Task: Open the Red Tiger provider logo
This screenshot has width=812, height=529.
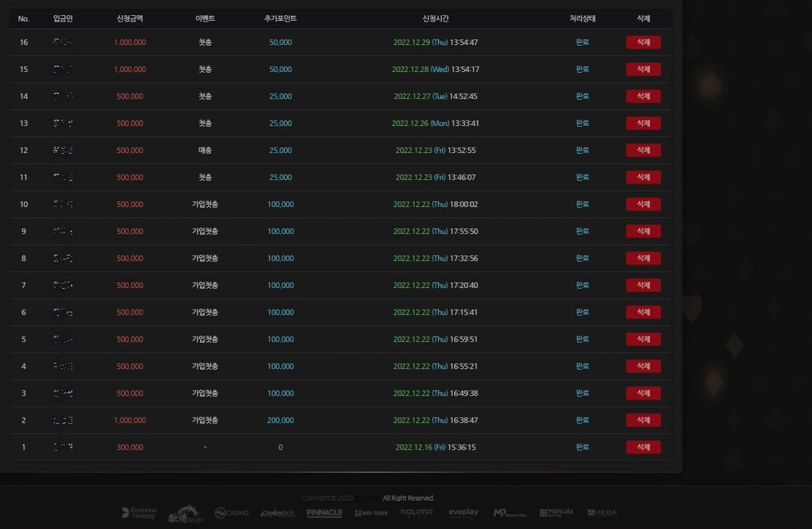Action: pos(370,513)
